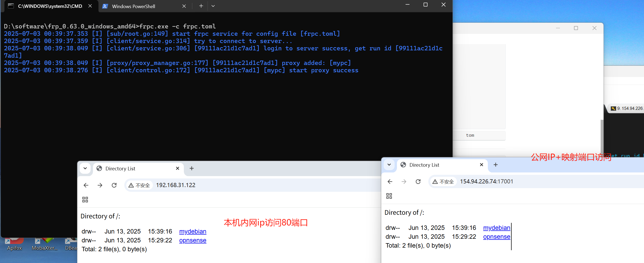
Task: Click back arrow in 154.94.226.74 browser
Action: (x=390, y=182)
